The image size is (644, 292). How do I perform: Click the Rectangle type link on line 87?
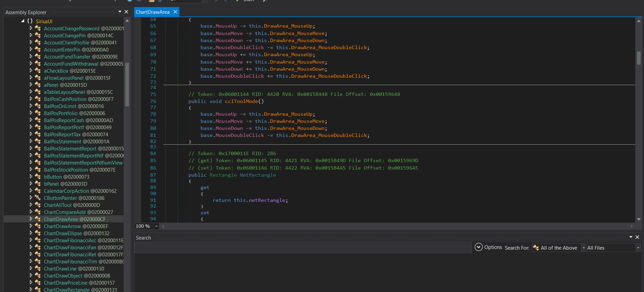pos(223,175)
